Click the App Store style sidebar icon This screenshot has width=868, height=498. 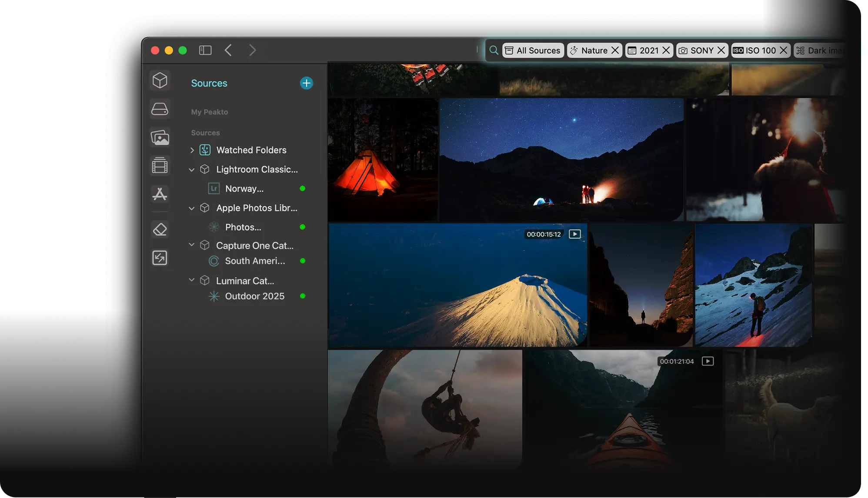coord(160,194)
